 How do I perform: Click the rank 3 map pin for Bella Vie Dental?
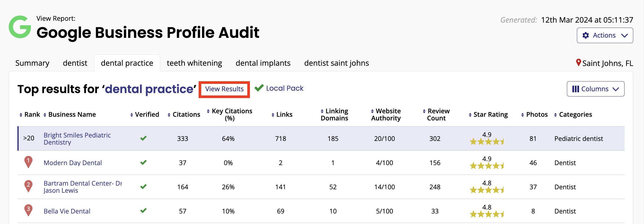(x=28, y=210)
